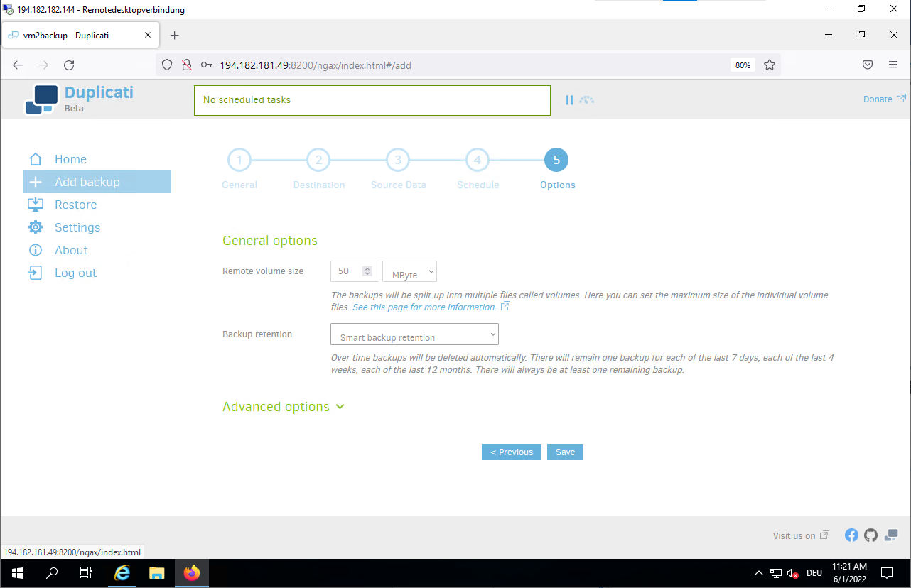Viewport: 911px width, 588px height.
Task: Open the MByte size unit dropdown
Action: coord(409,271)
